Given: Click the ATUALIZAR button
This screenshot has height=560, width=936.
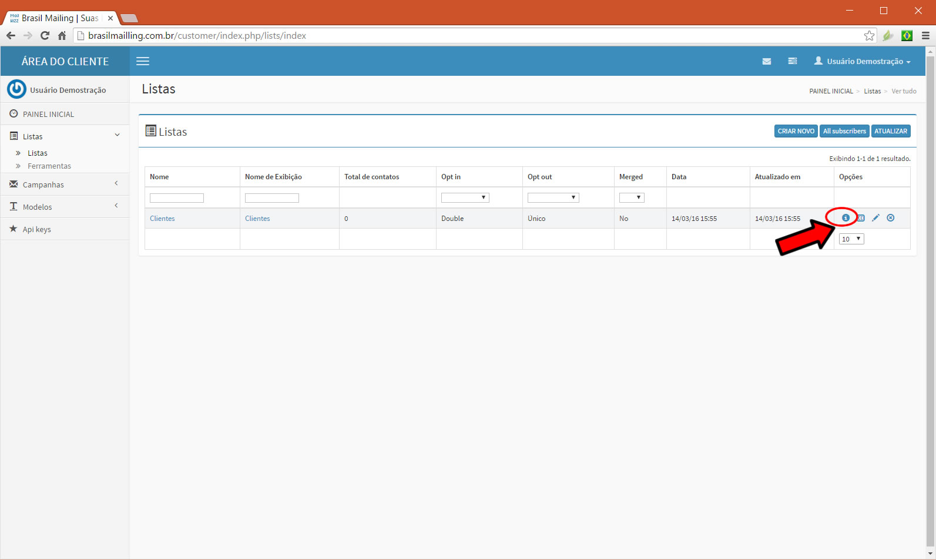Looking at the screenshot, I should point(891,131).
